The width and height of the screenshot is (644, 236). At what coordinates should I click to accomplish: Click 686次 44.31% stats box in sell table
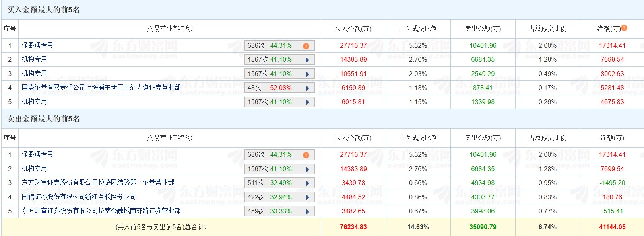(270, 155)
